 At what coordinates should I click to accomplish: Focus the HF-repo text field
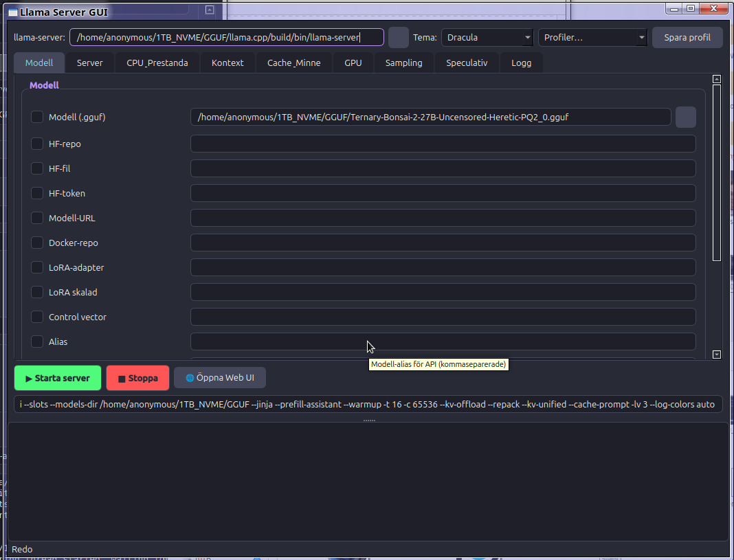[x=443, y=144]
